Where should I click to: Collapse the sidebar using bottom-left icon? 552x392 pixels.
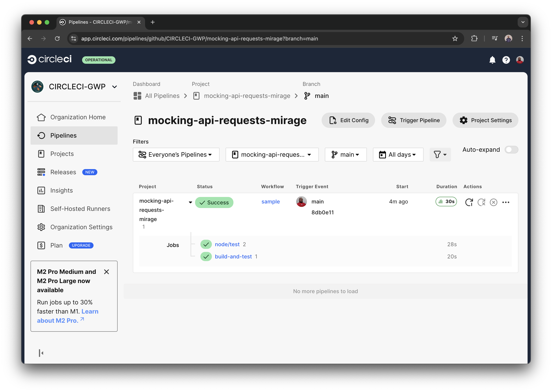pos(41,353)
